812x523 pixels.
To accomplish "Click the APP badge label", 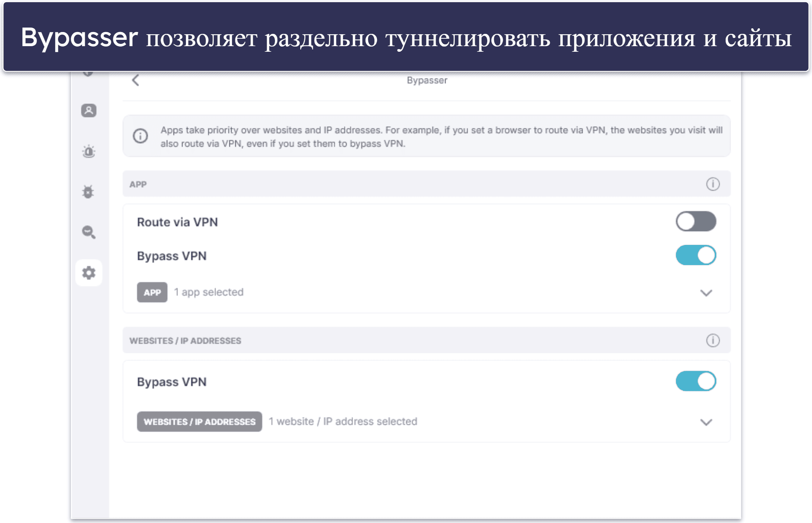I will (x=152, y=292).
